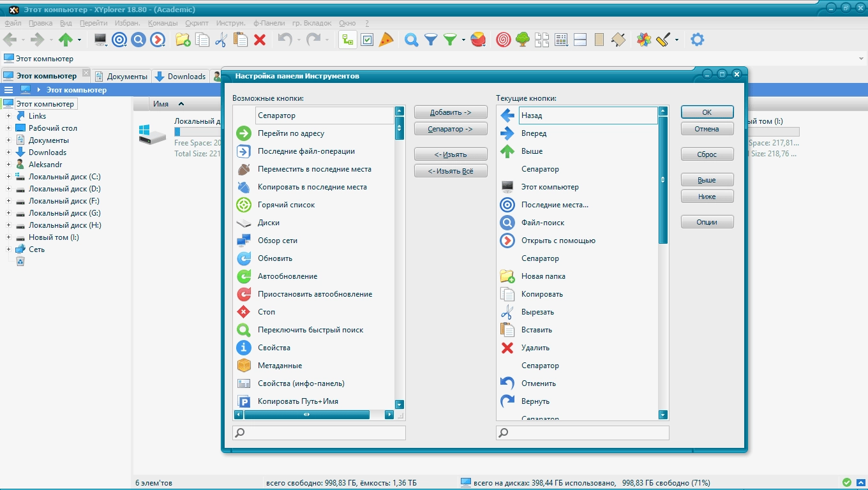
Task: Open the 'Скрипт' menu
Action: pos(197,23)
